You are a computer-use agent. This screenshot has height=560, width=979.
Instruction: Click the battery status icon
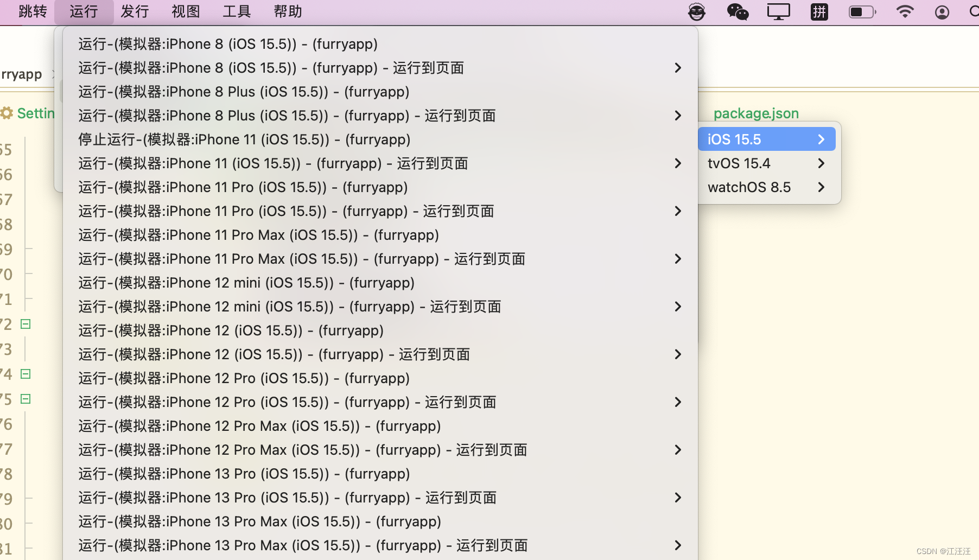point(862,11)
